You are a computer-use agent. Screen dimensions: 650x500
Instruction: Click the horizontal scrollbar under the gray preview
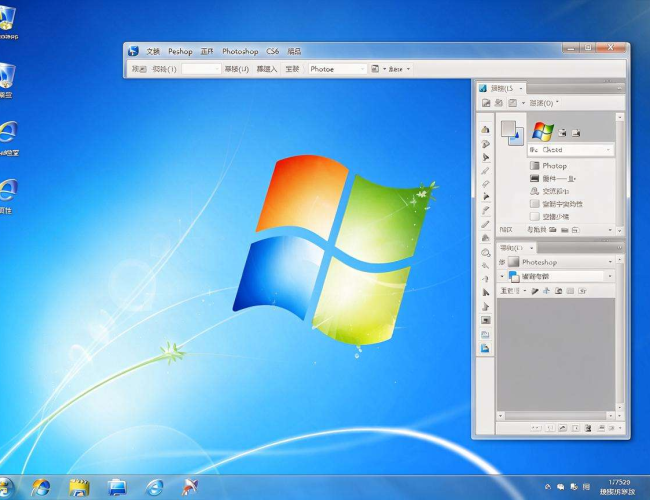click(x=555, y=415)
